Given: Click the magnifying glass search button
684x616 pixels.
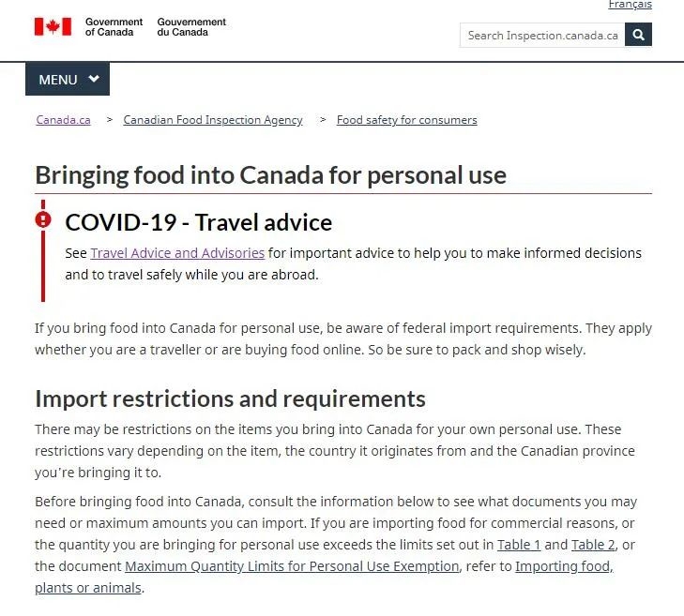Looking at the screenshot, I should [639, 35].
